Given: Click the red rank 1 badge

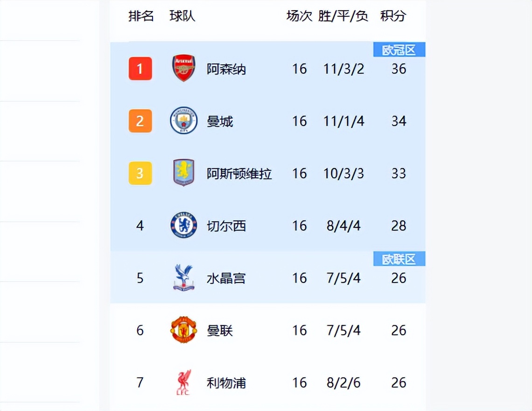Looking at the screenshot, I should (140, 69).
